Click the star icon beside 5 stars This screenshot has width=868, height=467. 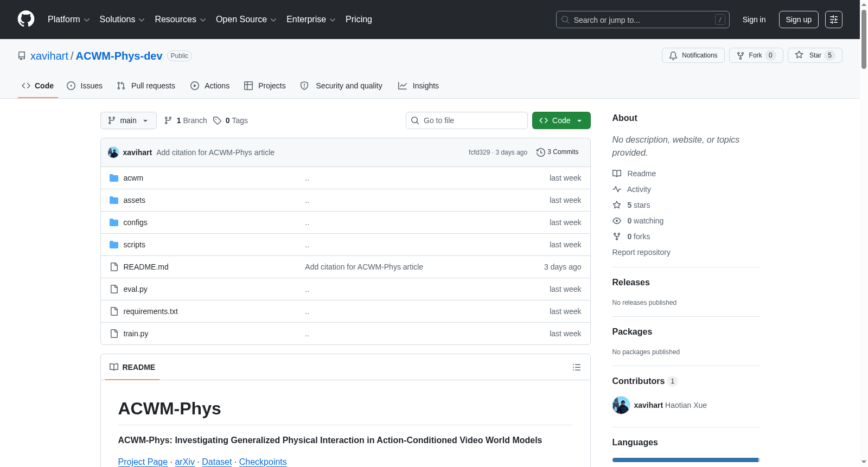pyautogui.click(x=617, y=205)
